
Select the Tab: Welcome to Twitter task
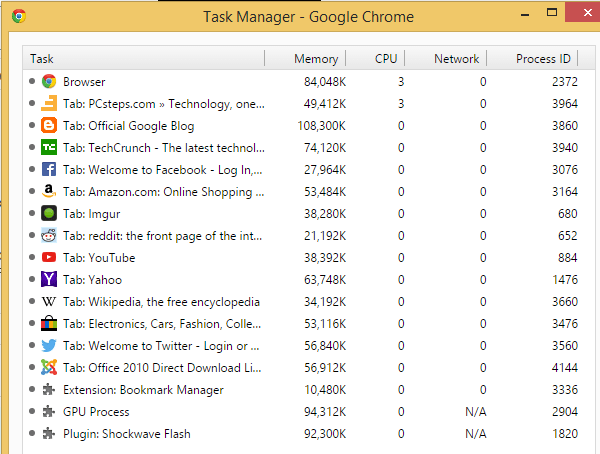click(x=309, y=346)
